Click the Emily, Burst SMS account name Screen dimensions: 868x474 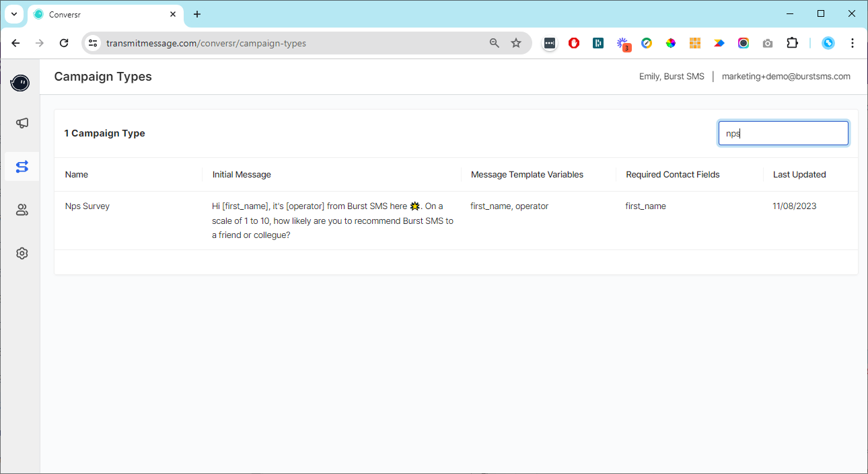[x=672, y=77]
